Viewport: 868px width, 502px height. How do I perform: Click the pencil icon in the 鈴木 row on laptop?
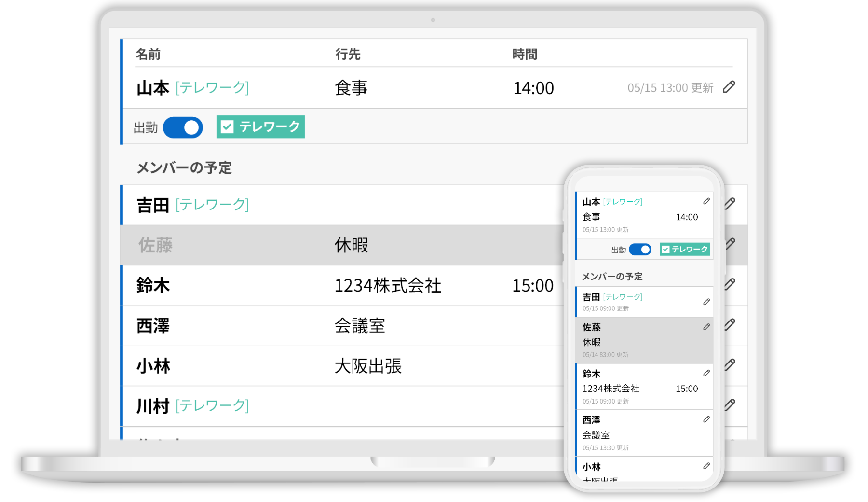point(730,284)
